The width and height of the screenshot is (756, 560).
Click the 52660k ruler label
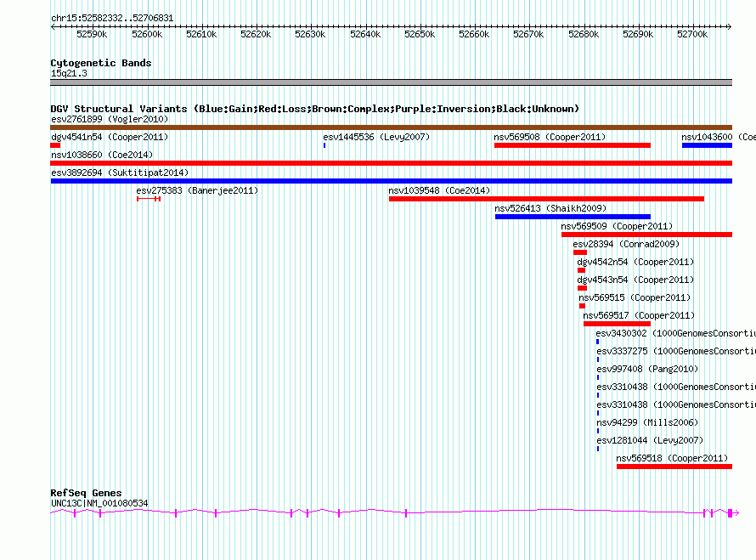(x=475, y=34)
